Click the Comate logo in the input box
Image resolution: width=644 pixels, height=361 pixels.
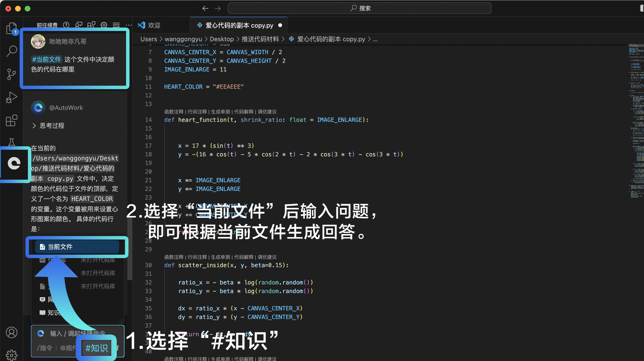click(41, 333)
